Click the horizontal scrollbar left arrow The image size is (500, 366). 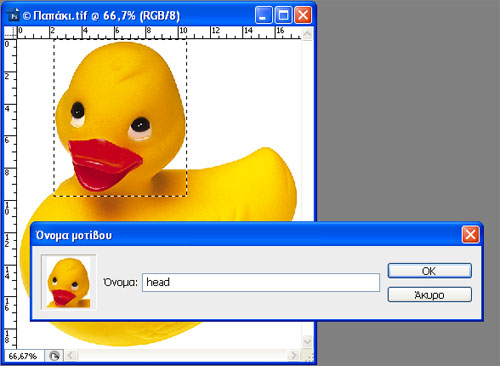coord(70,355)
